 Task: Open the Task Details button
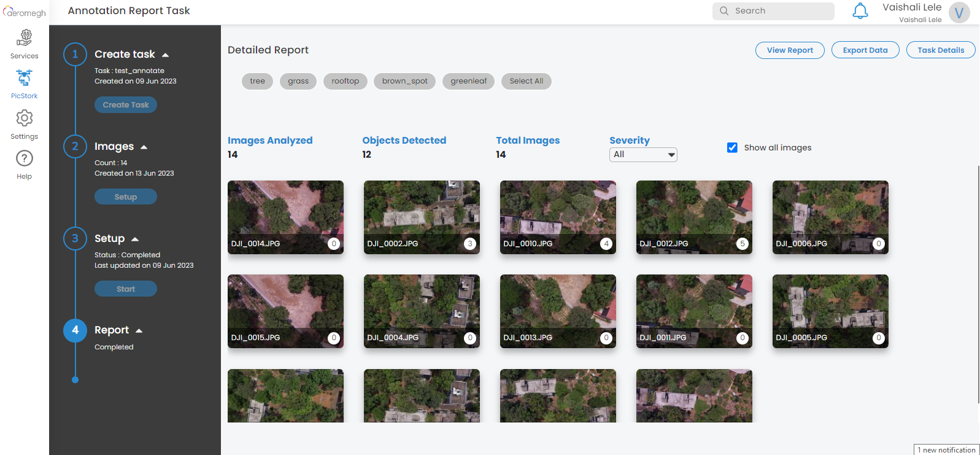pyautogui.click(x=940, y=50)
